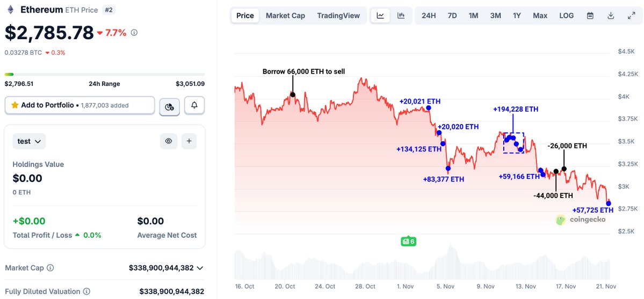Click the plus add transaction button

click(x=189, y=141)
